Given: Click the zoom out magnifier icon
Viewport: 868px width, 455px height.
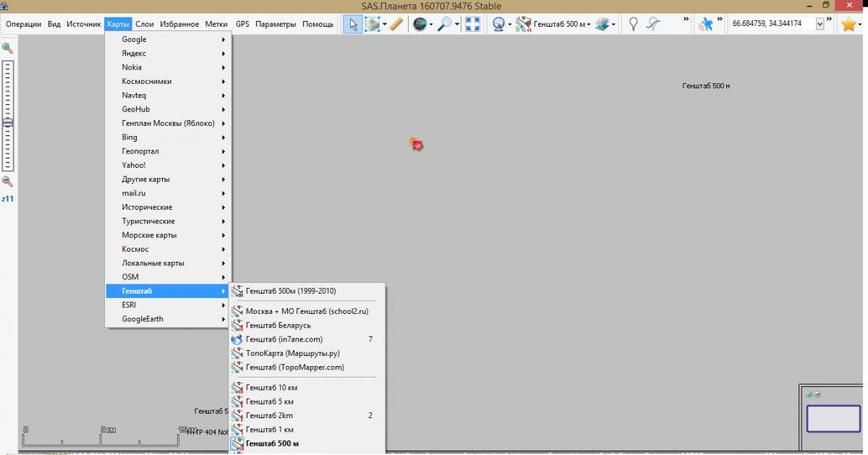Looking at the screenshot, I should [7, 182].
